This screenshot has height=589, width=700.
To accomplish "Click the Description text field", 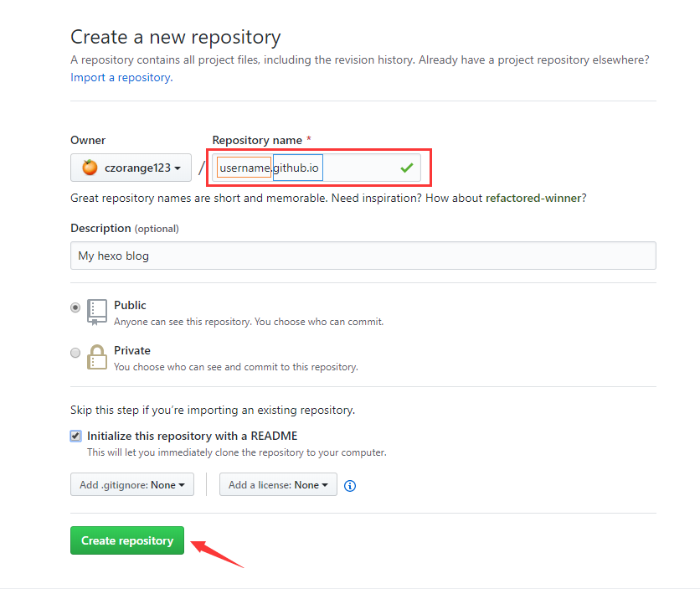I will pos(363,256).
